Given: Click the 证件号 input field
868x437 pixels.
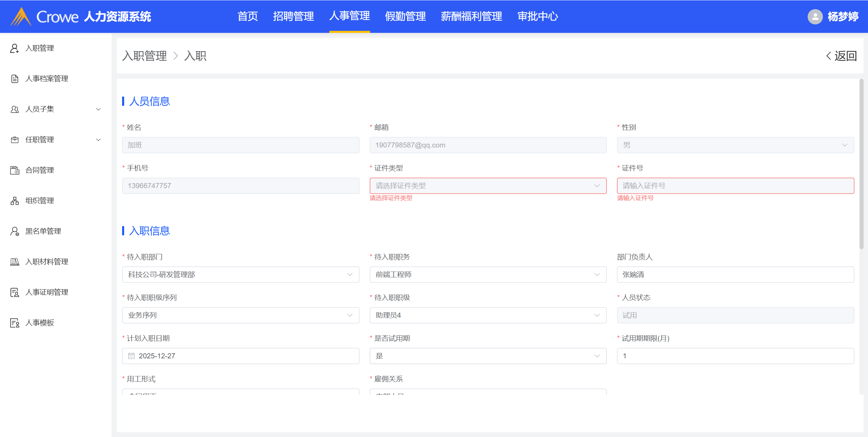Looking at the screenshot, I should [x=735, y=186].
